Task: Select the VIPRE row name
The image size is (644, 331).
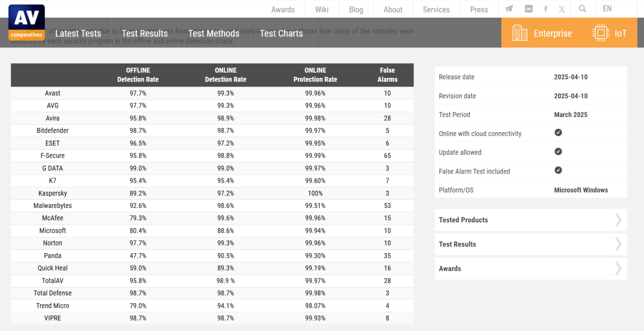Action: pos(53,318)
